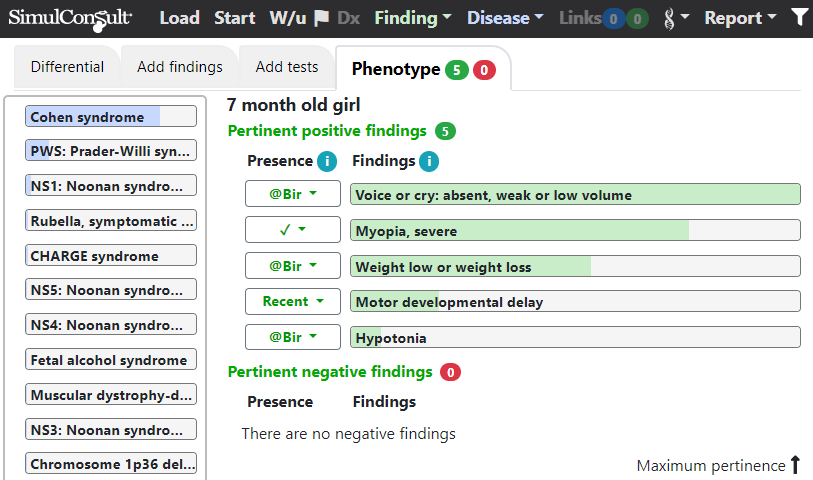
Task: Open the presence dropdown for Myopia, severe
Action: 293,230
